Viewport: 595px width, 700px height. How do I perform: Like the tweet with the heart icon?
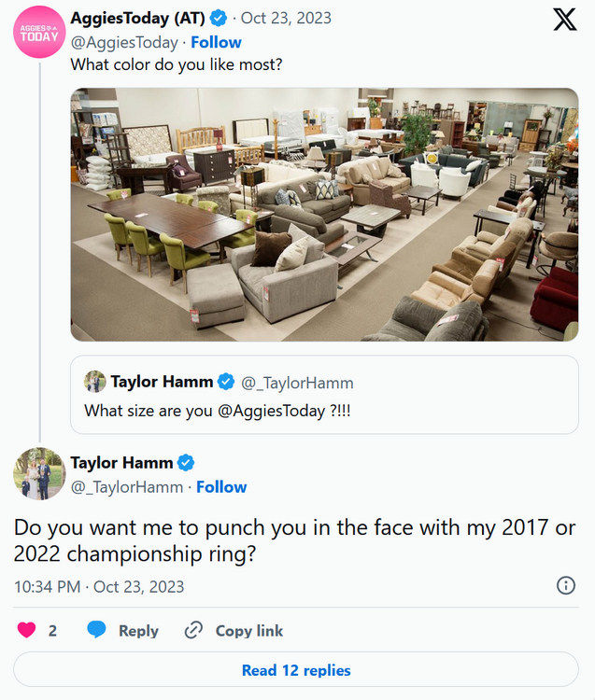(x=27, y=630)
